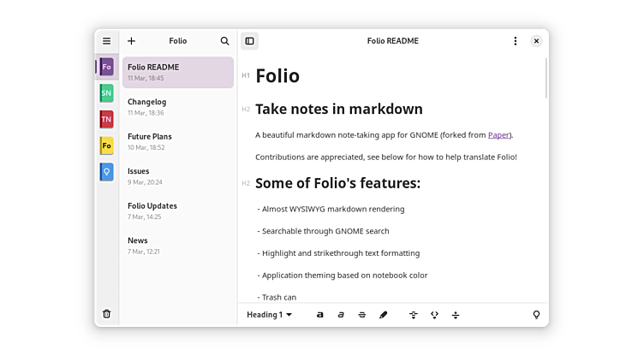The width and height of the screenshot is (644, 362).
Task: Switch to the red TN notebook
Action: coord(106,120)
